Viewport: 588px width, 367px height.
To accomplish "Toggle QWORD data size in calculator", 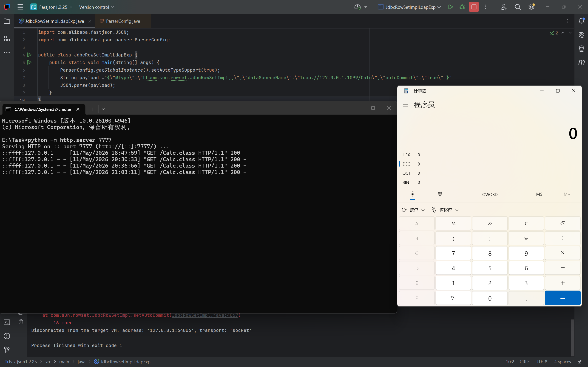I will point(490,194).
